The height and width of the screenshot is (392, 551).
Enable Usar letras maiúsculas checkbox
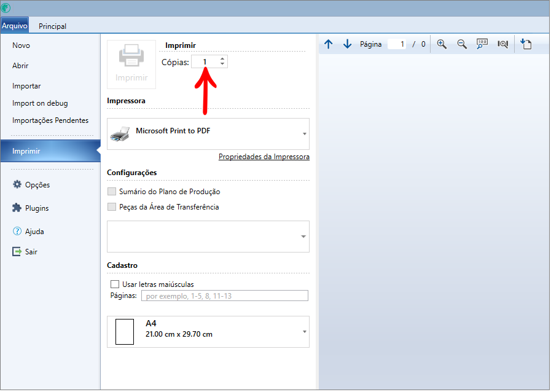pyautogui.click(x=114, y=284)
